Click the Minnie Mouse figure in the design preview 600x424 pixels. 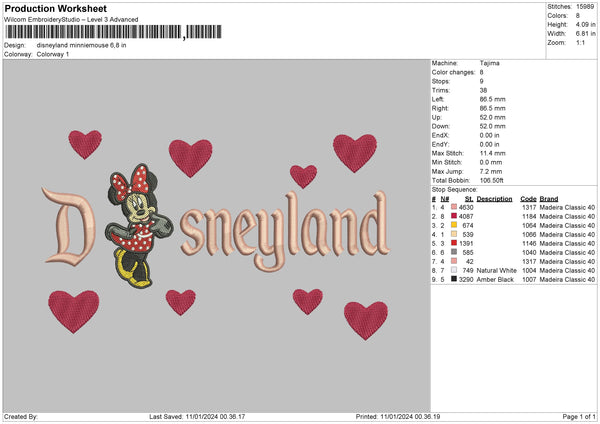point(139,226)
